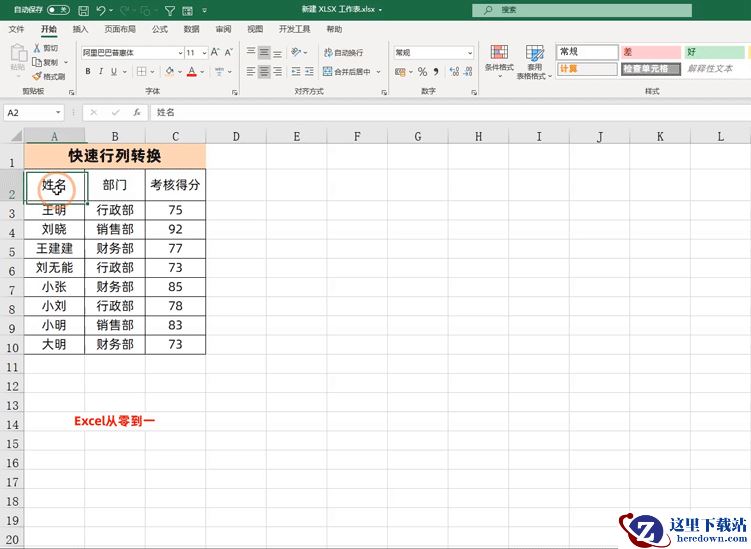Screen dimensions: 751x549
Task: Expand the font color dropdown arrow
Action: (203, 72)
